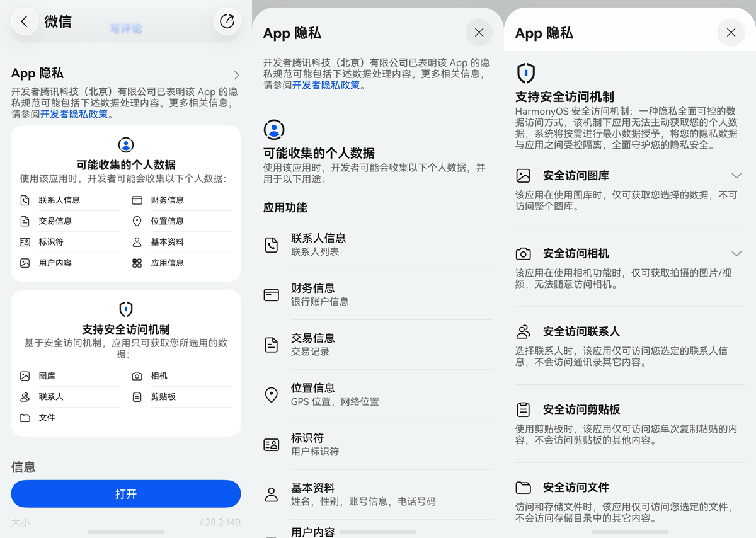Tap 安全访问剪贴板 clipboard icon

[523, 409]
